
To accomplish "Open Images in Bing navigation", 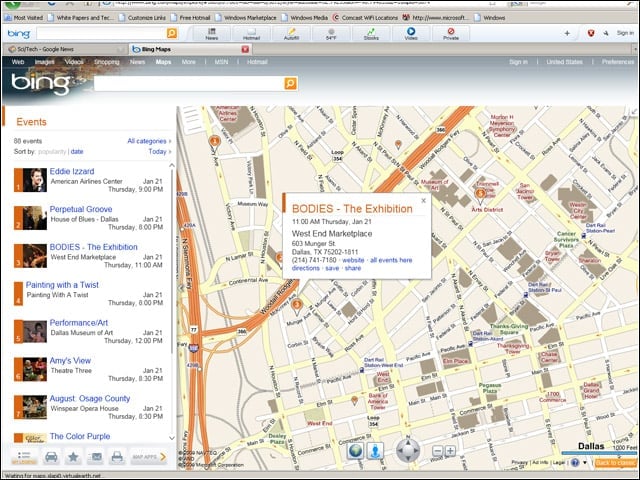I will (x=44, y=62).
